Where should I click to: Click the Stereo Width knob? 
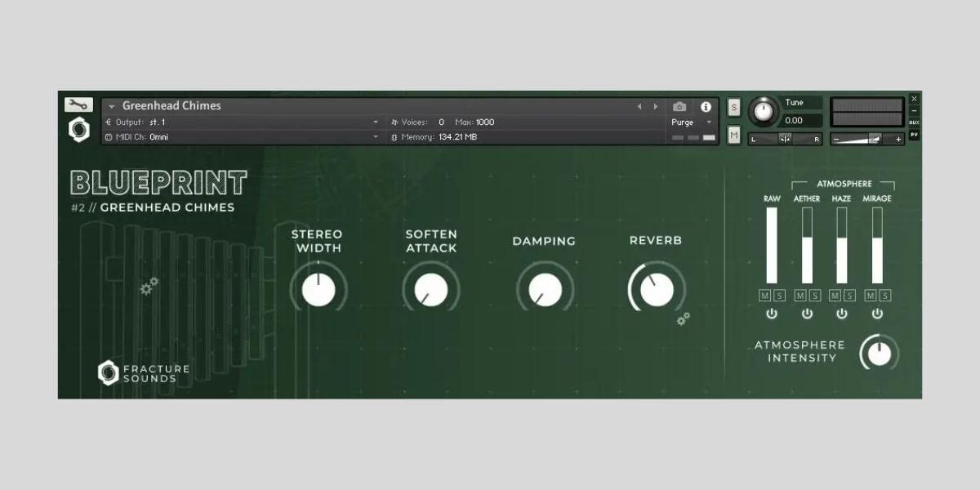(318, 290)
